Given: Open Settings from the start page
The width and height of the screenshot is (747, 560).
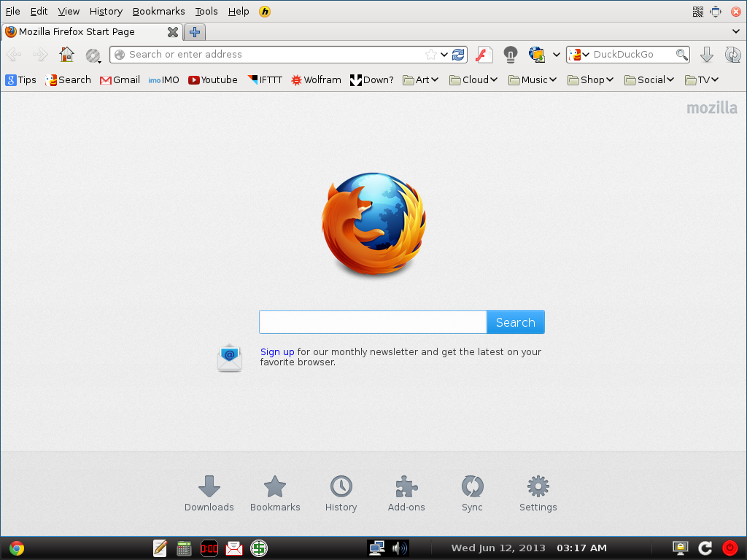Looking at the screenshot, I should (538, 494).
